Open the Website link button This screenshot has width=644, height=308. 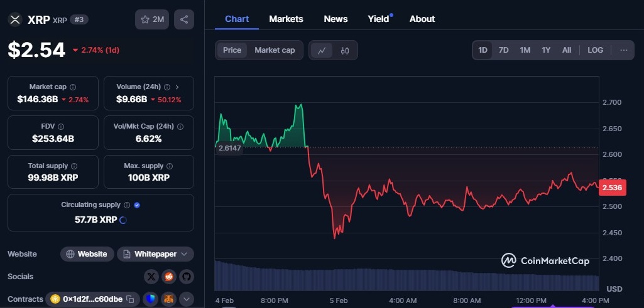coord(87,254)
